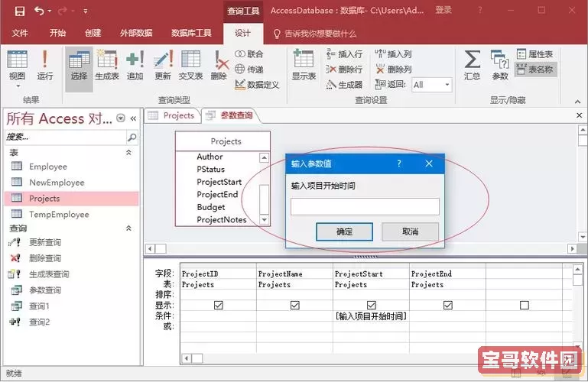Click the Save icon in quick access toolbar
Image resolution: width=588 pixels, height=382 pixels.
(20, 11)
